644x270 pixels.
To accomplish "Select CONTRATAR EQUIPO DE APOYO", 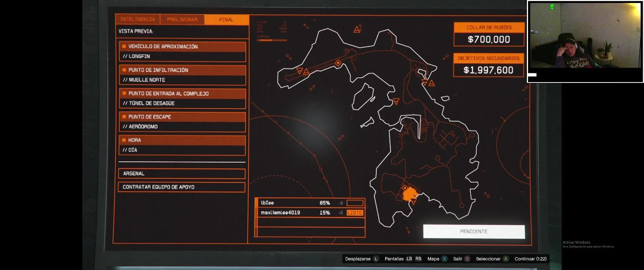I will point(182,187).
